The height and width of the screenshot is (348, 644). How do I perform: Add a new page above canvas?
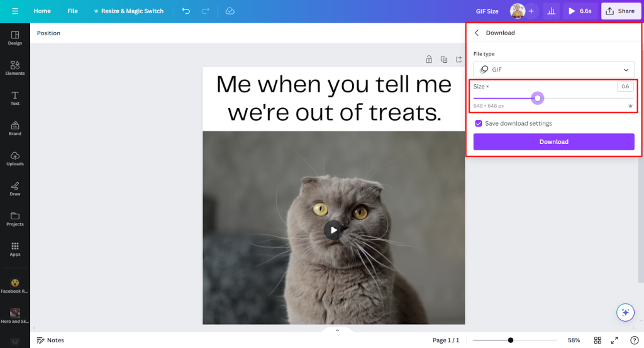click(x=458, y=60)
